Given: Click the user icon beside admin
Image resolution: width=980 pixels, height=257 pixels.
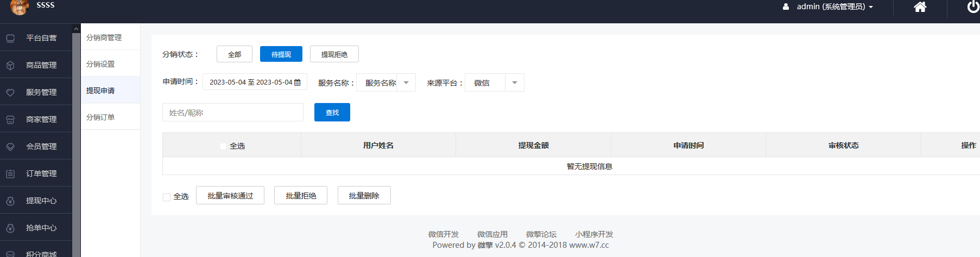Looking at the screenshot, I should [x=786, y=7].
